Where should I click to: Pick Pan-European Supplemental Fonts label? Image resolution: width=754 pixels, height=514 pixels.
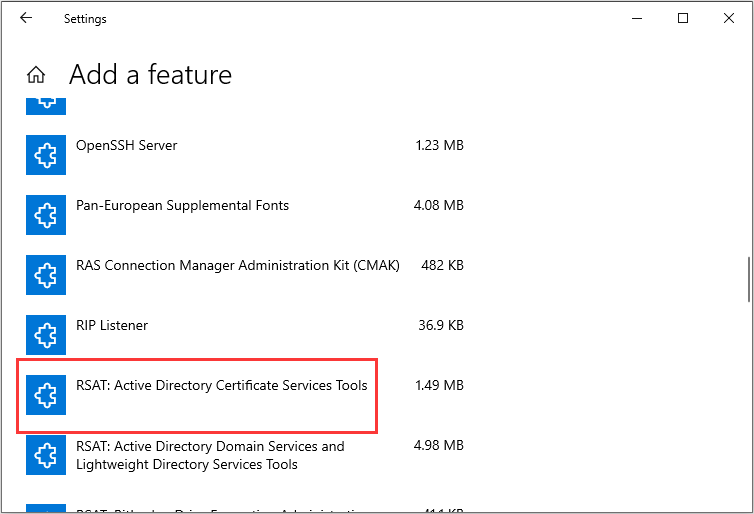[182, 205]
